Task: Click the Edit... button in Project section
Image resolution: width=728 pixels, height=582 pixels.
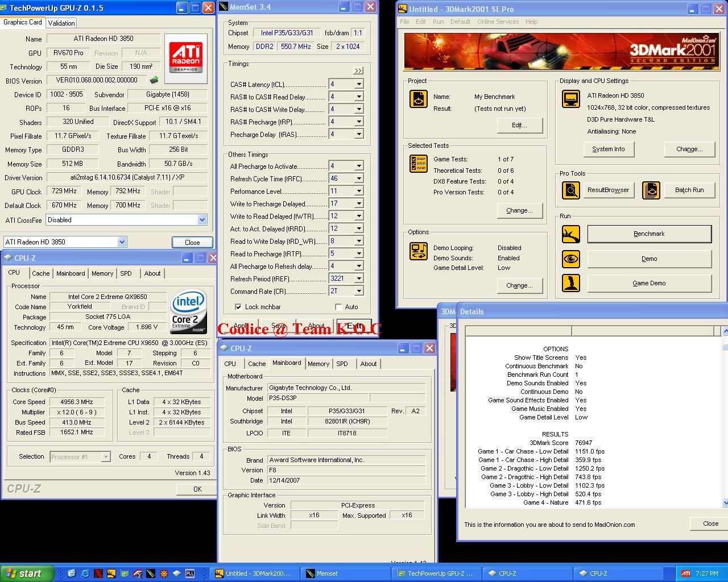Action: [x=519, y=125]
